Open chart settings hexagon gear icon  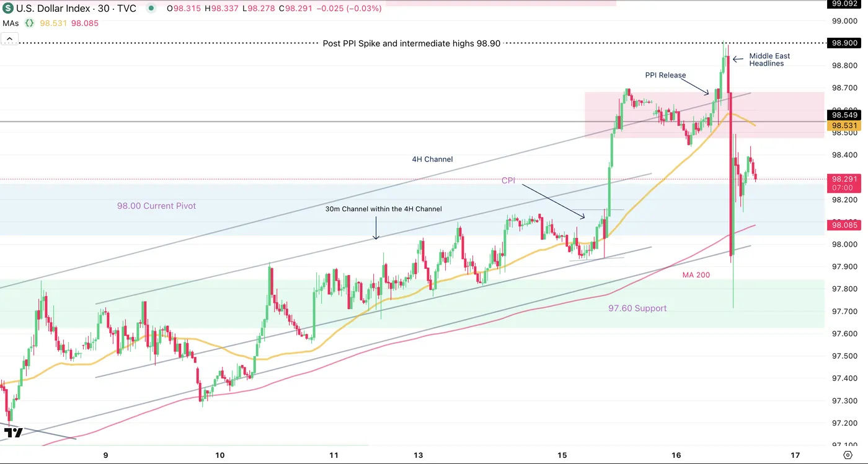[x=848, y=455]
